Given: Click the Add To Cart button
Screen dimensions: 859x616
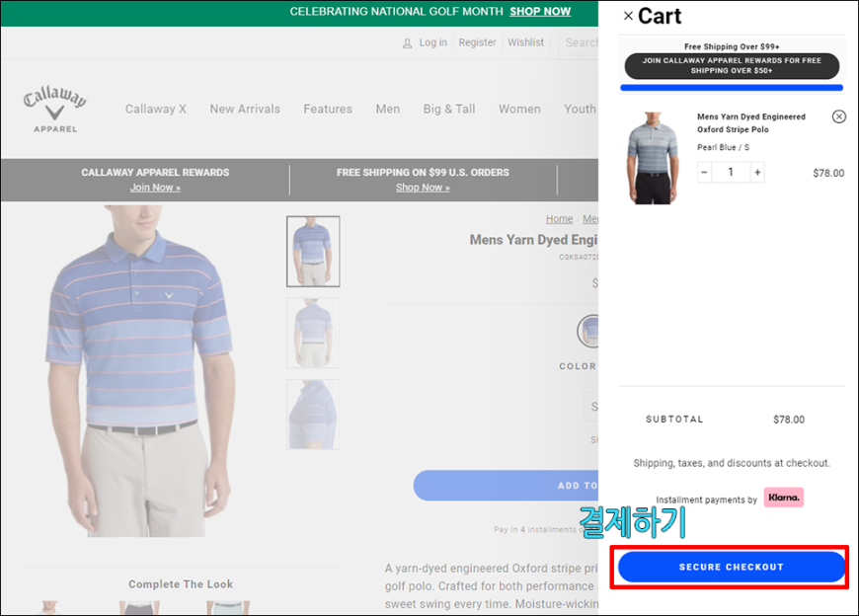Looking at the screenshot, I should [506, 485].
